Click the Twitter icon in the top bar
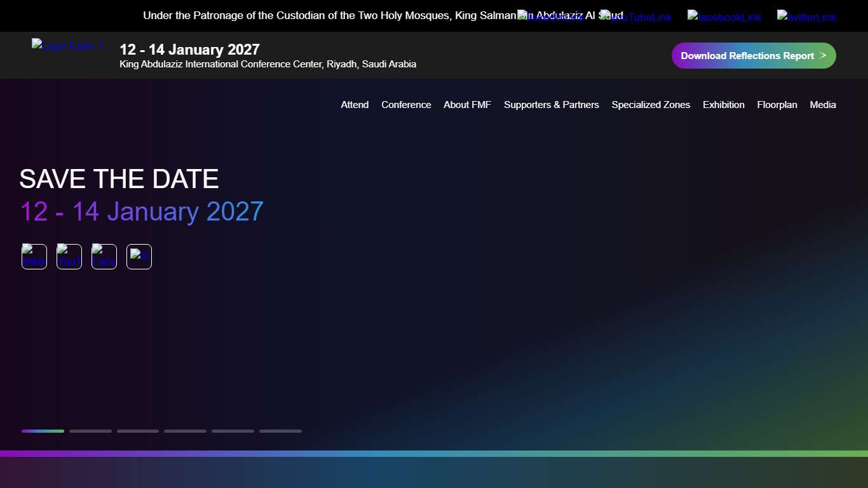 pos(806,17)
